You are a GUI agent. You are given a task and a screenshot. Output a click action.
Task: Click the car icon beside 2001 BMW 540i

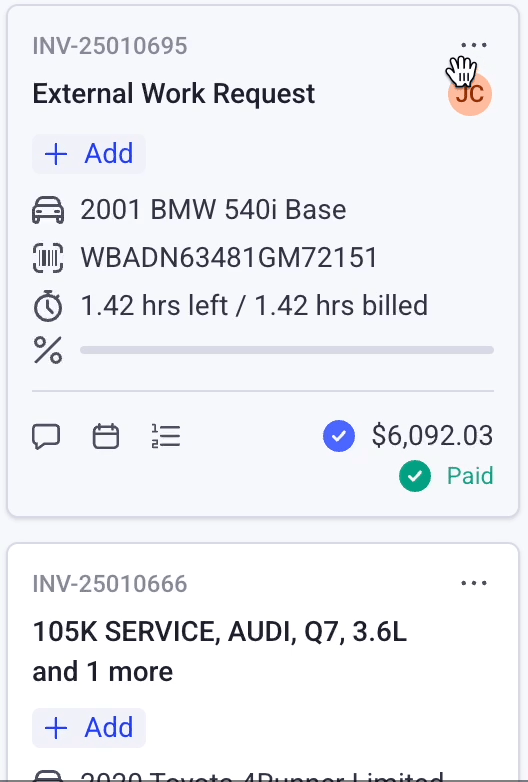pyautogui.click(x=48, y=209)
